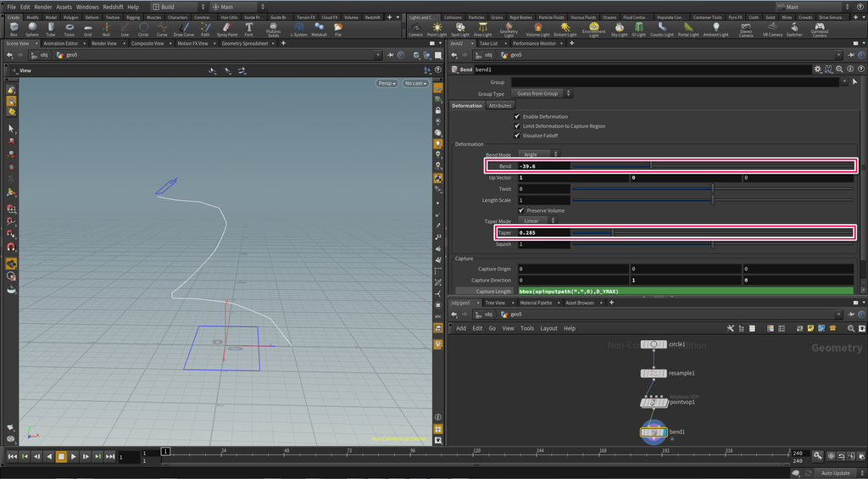The height and width of the screenshot is (479, 868).
Task: Toggle Auto Update mode in status bar
Action: 835,473
